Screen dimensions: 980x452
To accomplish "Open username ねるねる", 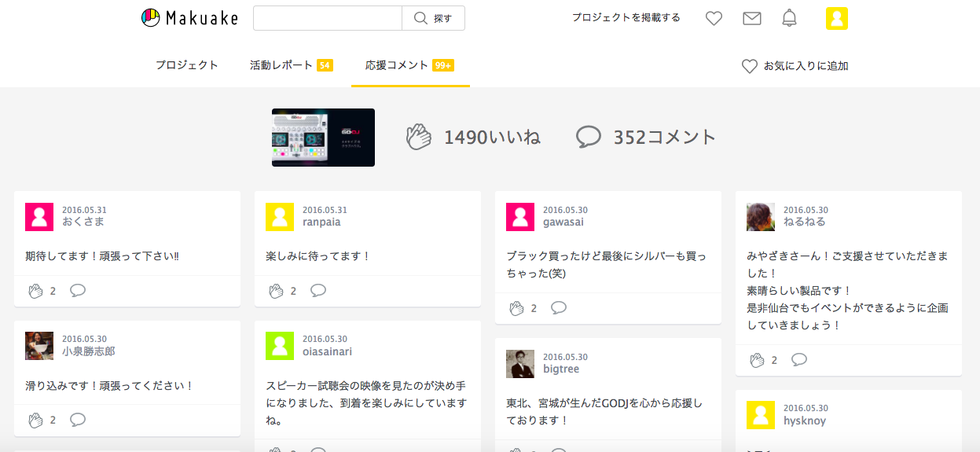I will point(805,222).
